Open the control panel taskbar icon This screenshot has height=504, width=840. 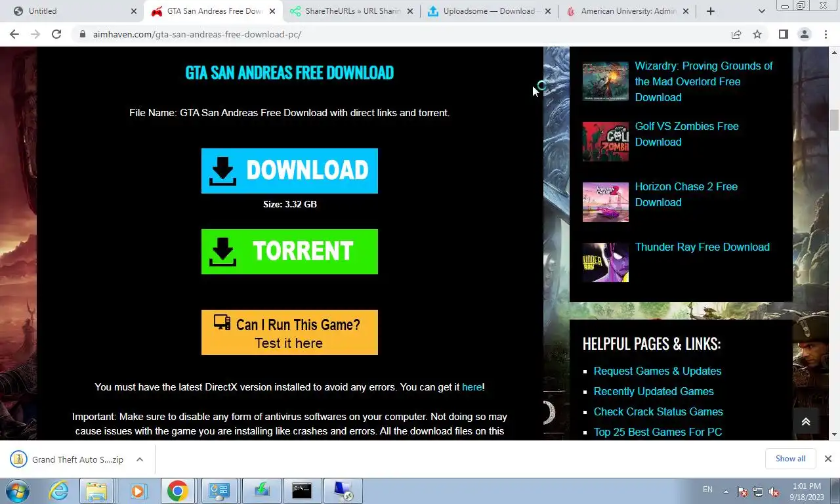click(219, 491)
